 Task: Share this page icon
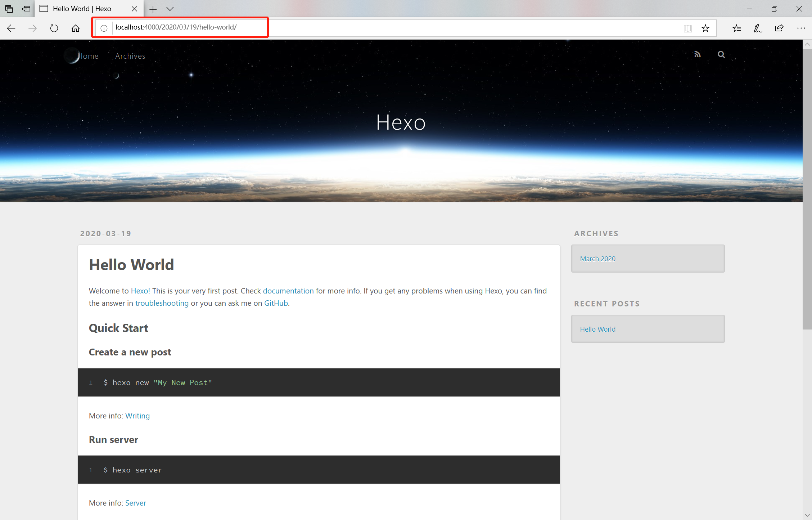pos(779,28)
